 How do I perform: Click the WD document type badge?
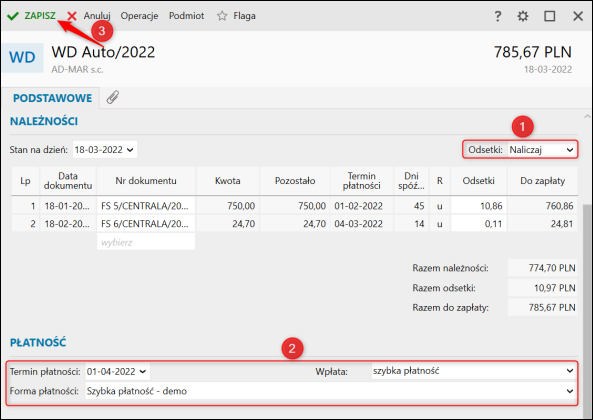pos(23,57)
